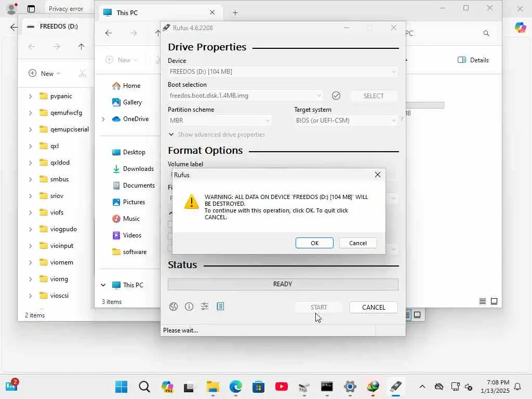
Task: Click the Rufus USB icon on taskbar
Action: pyautogui.click(x=395, y=387)
